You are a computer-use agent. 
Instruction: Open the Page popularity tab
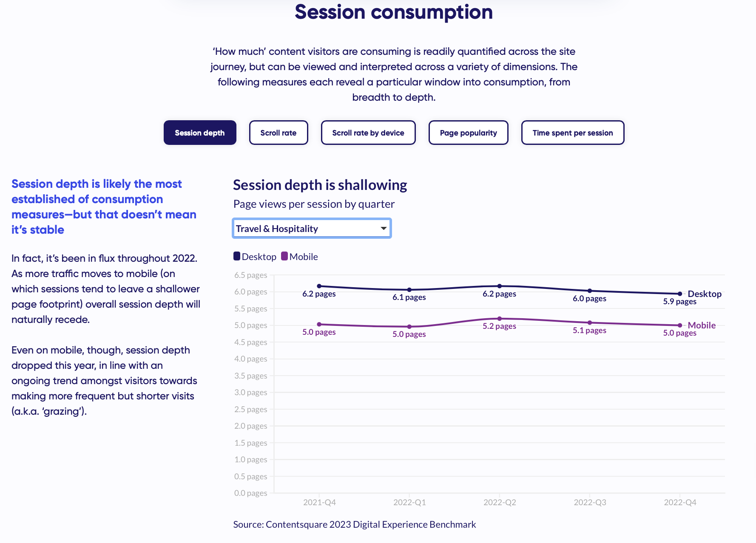pos(468,133)
